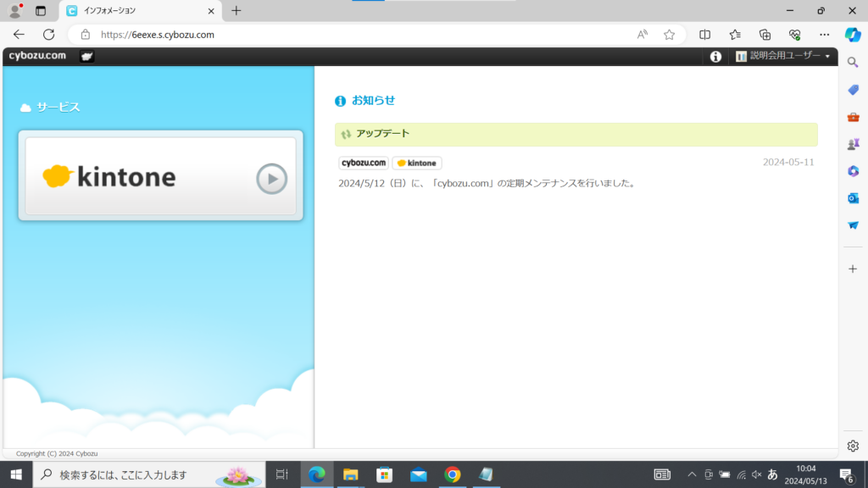Image resolution: width=868 pixels, height=488 pixels.
Task: Click the cybozu.com logo in header
Action: coord(37,57)
